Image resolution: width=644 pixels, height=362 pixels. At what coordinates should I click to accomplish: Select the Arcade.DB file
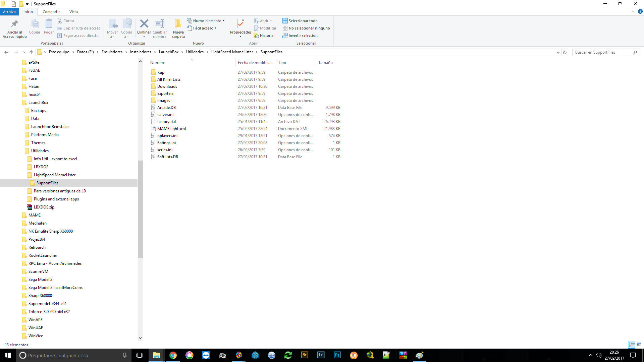(166, 108)
